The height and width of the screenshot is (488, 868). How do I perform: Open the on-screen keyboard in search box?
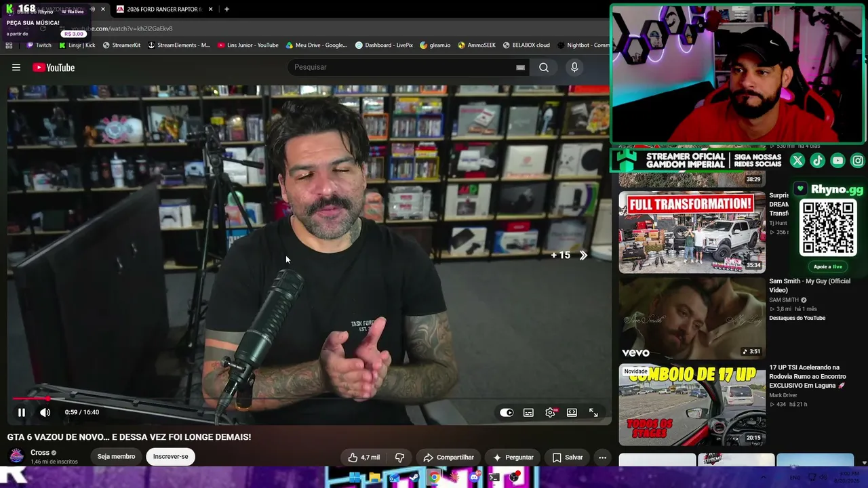tap(520, 67)
